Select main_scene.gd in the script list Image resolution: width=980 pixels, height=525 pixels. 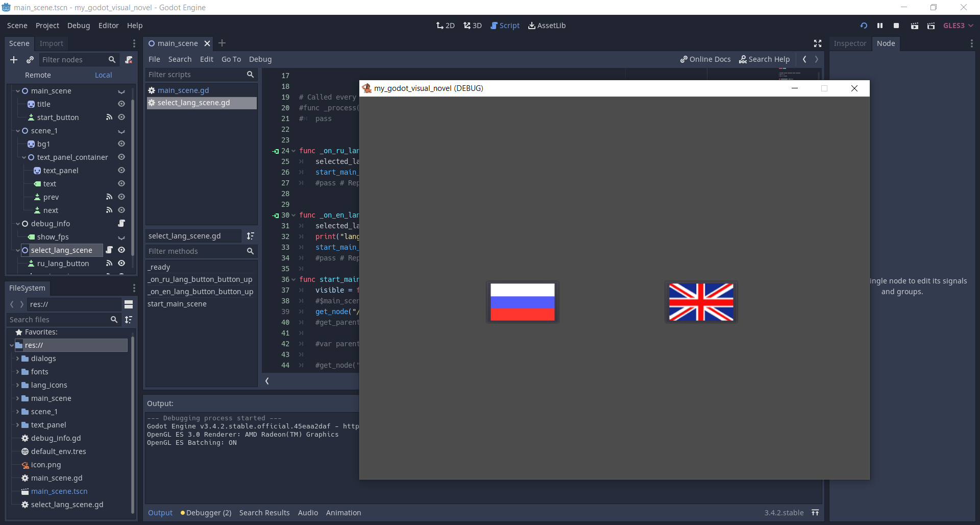(x=202, y=90)
